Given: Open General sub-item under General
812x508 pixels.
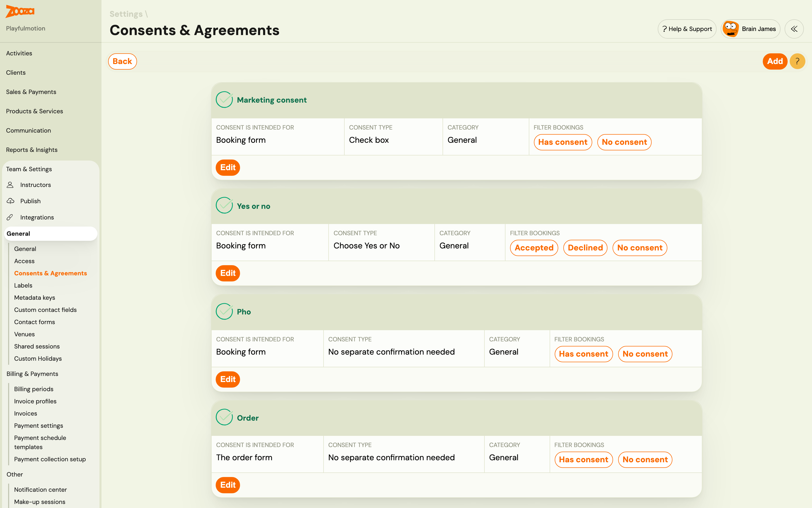Looking at the screenshot, I should click(25, 249).
